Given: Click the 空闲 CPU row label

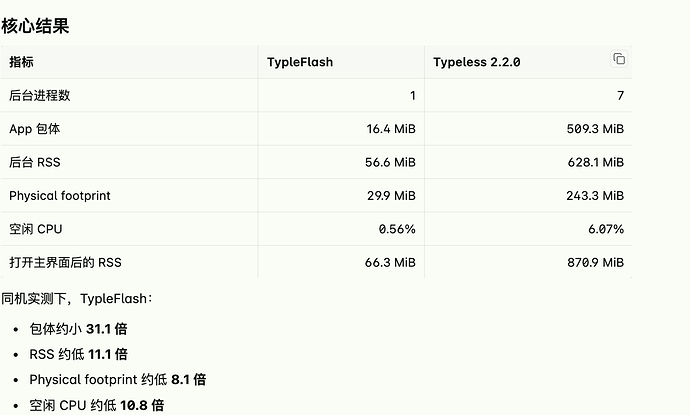Looking at the screenshot, I should coord(36,229).
